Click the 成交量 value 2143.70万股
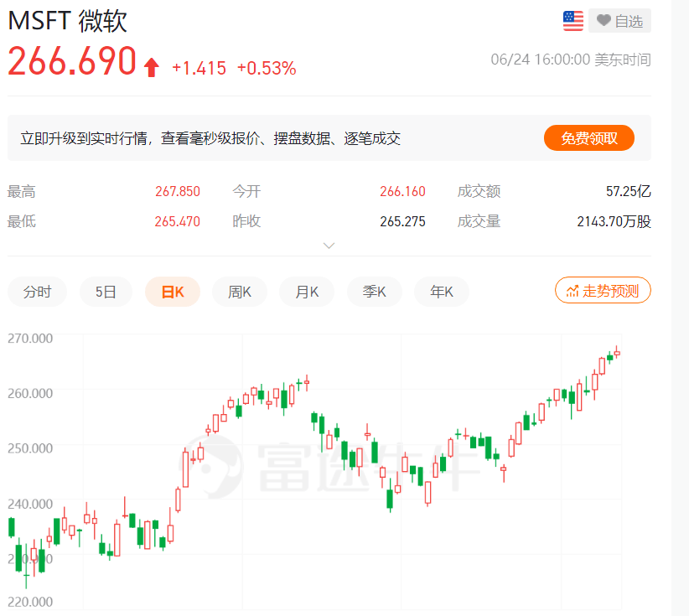The height and width of the screenshot is (616, 689). tap(614, 221)
